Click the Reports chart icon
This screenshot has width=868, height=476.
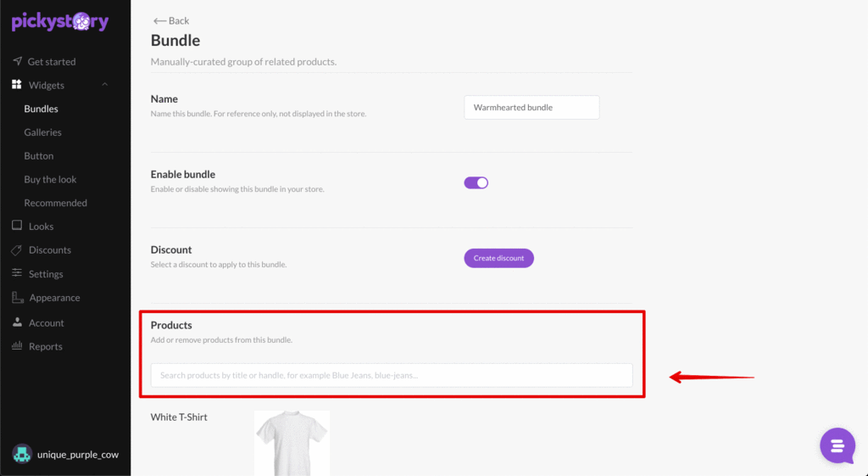pyautogui.click(x=17, y=346)
